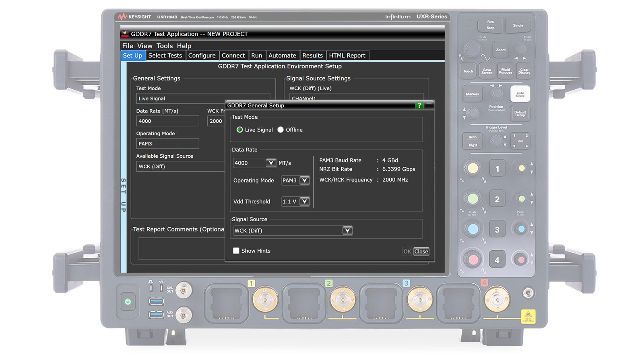Switch to the Select Tests tab
Viewport: 644px width, 362px height.
[x=165, y=55]
